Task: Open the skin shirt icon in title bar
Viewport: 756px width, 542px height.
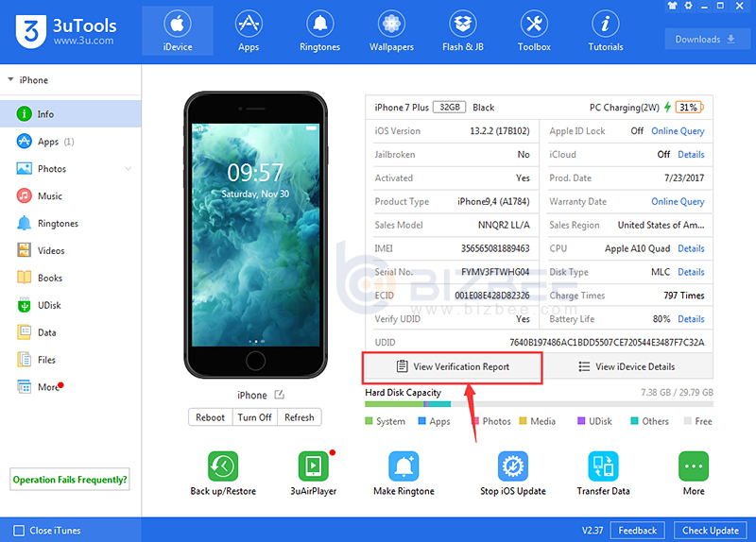Action: tap(672, 6)
